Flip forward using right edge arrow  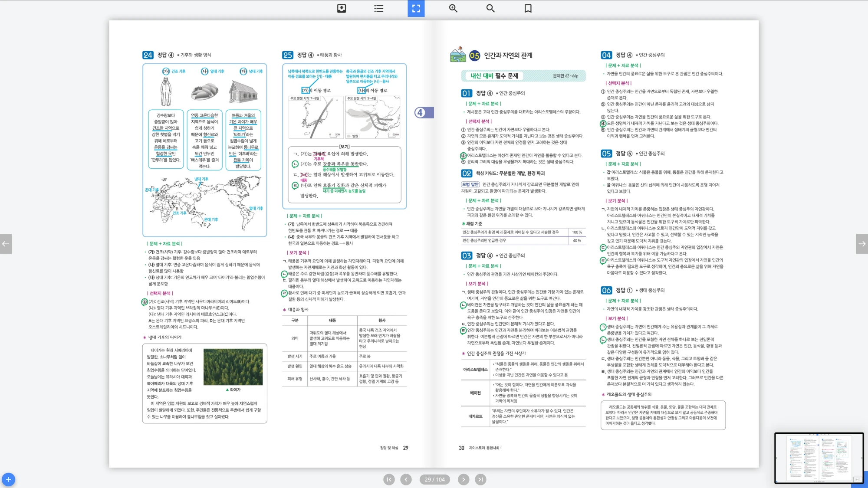(x=862, y=244)
